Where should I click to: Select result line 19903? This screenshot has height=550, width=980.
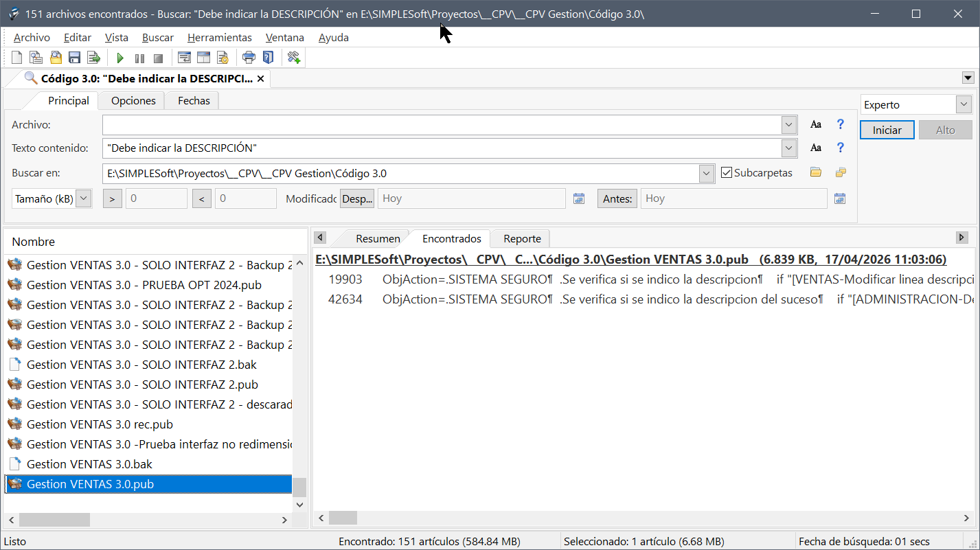[643, 279]
